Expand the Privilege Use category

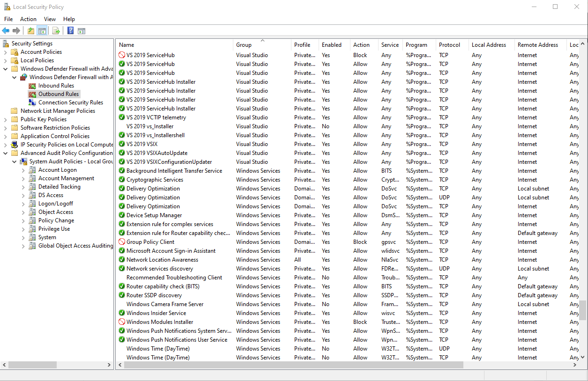click(x=23, y=228)
